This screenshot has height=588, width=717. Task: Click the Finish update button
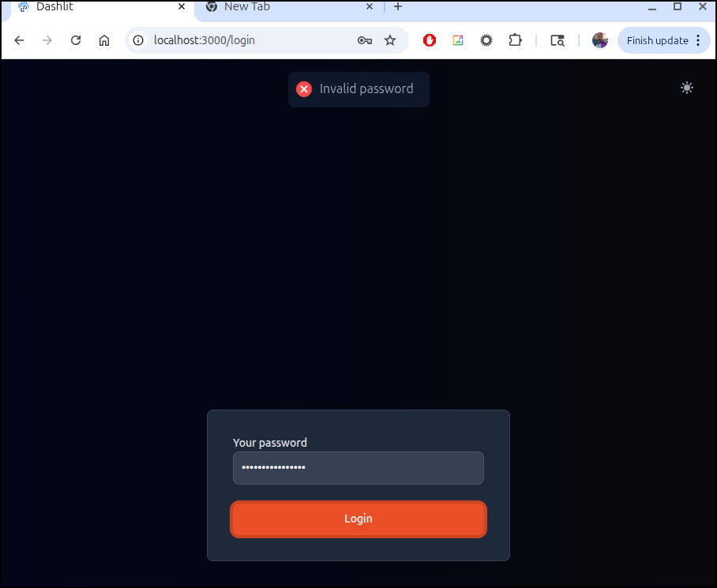(x=657, y=41)
